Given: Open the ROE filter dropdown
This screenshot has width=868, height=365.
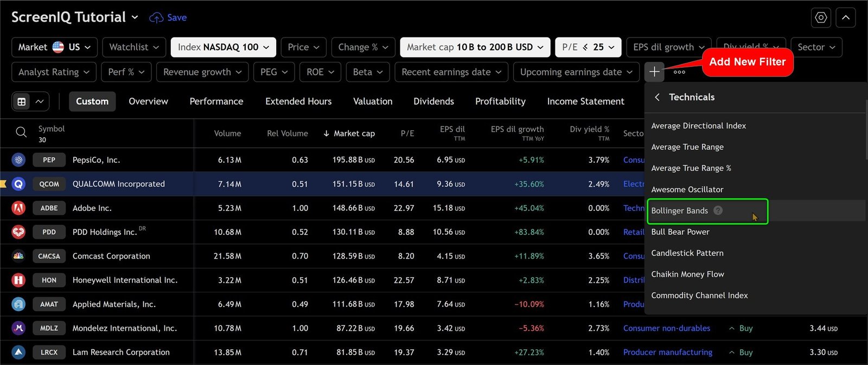Looking at the screenshot, I should click(x=320, y=72).
